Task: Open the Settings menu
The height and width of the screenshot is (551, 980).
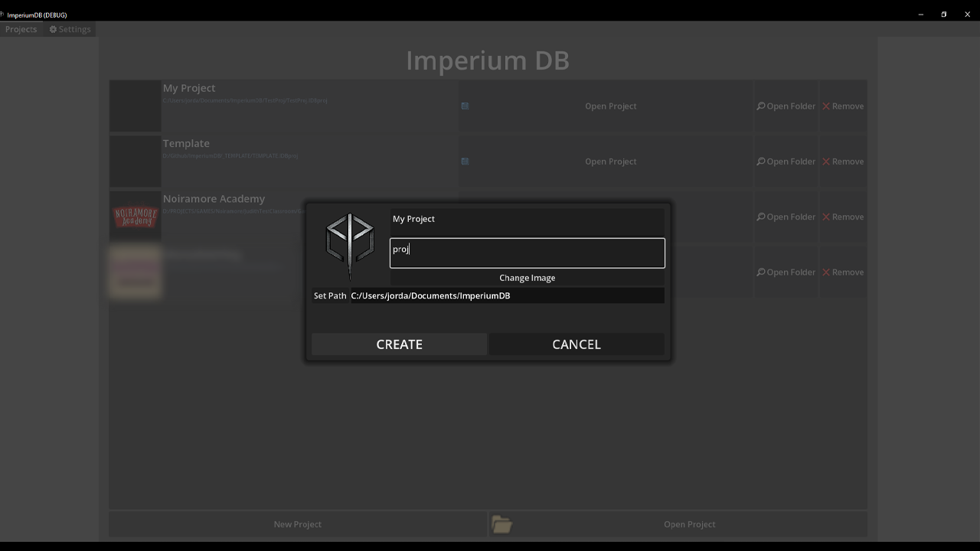Action: coord(70,29)
